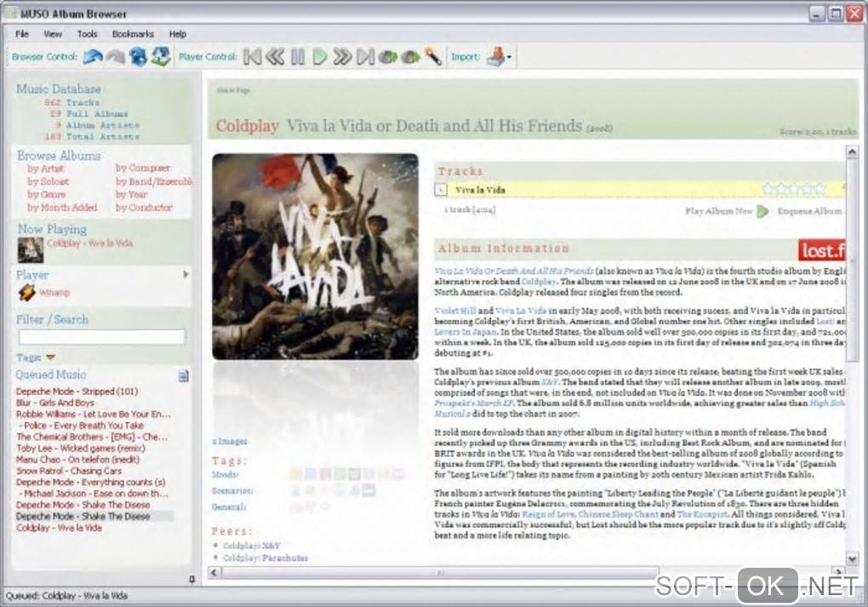Click the magic wand icon in Player Control
868x607 pixels.
click(x=433, y=56)
